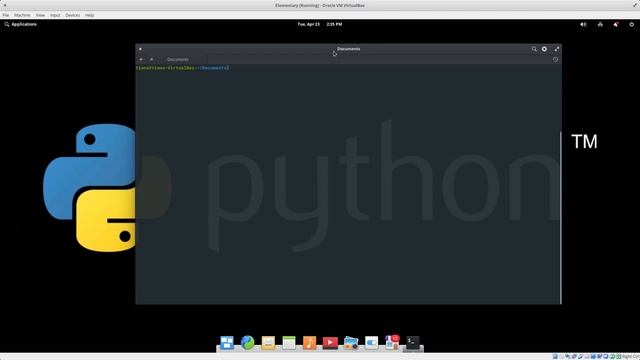Open the VirtualBox Machine menu

22,15
